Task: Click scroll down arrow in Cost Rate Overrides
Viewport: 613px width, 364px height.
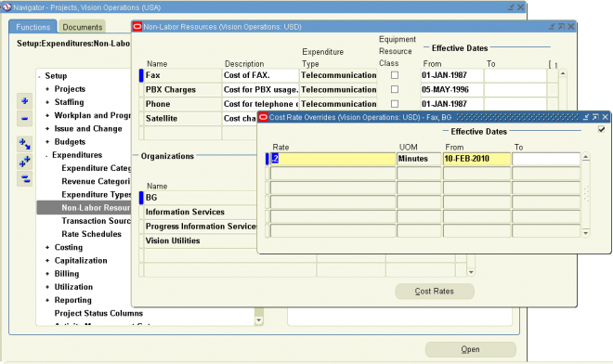Action: pos(586,233)
